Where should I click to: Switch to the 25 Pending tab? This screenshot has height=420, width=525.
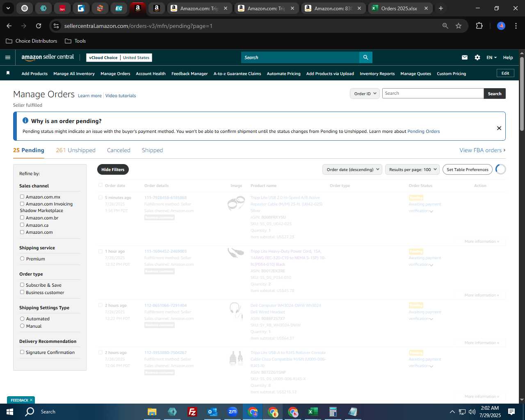coord(29,150)
